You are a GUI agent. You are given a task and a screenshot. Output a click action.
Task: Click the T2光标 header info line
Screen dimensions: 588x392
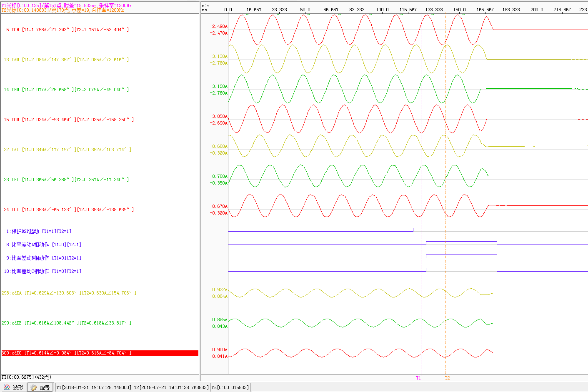click(63, 10)
